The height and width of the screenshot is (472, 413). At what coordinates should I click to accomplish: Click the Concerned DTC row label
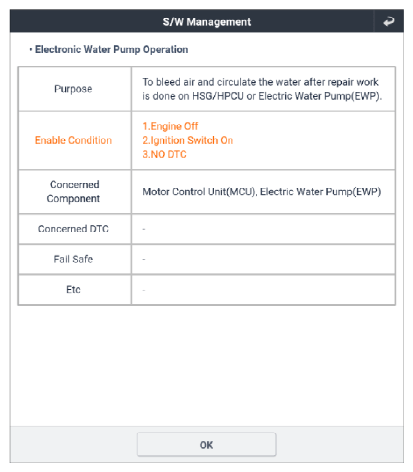click(x=73, y=229)
